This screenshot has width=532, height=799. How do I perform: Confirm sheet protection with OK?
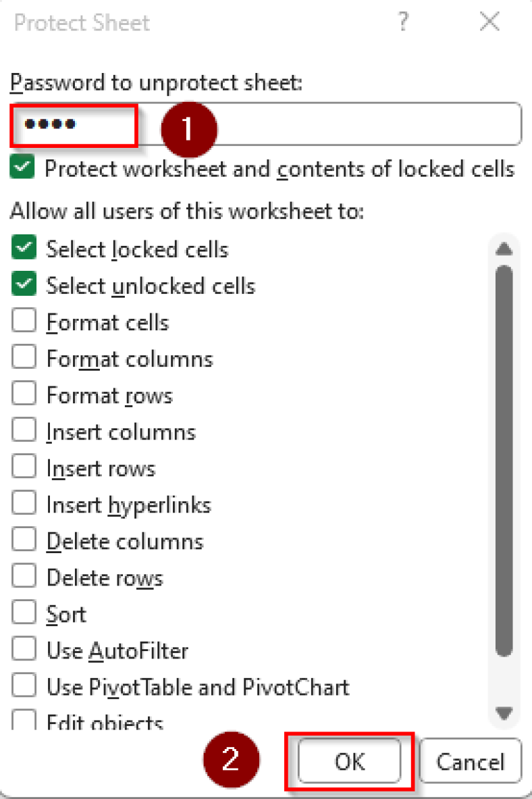[x=348, y=761]
